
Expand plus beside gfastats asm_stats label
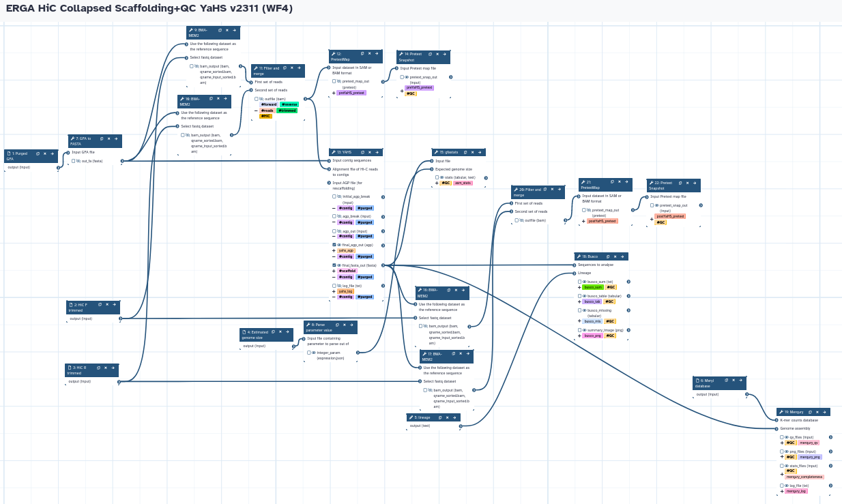[x=437, y=183]
